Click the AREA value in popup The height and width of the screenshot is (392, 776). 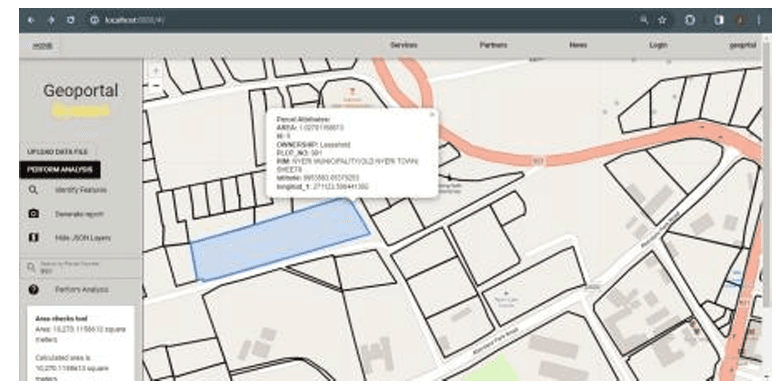[321, 128]
